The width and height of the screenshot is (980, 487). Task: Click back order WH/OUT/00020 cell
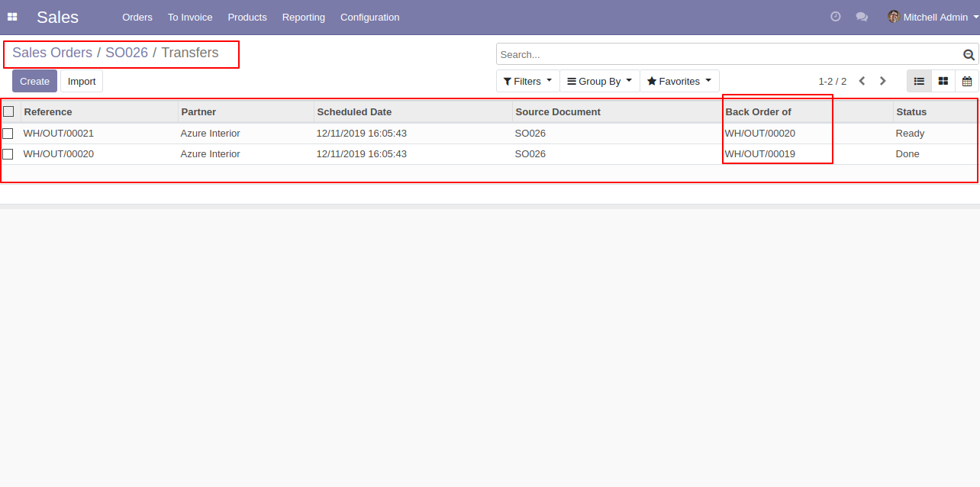(760, 134)
